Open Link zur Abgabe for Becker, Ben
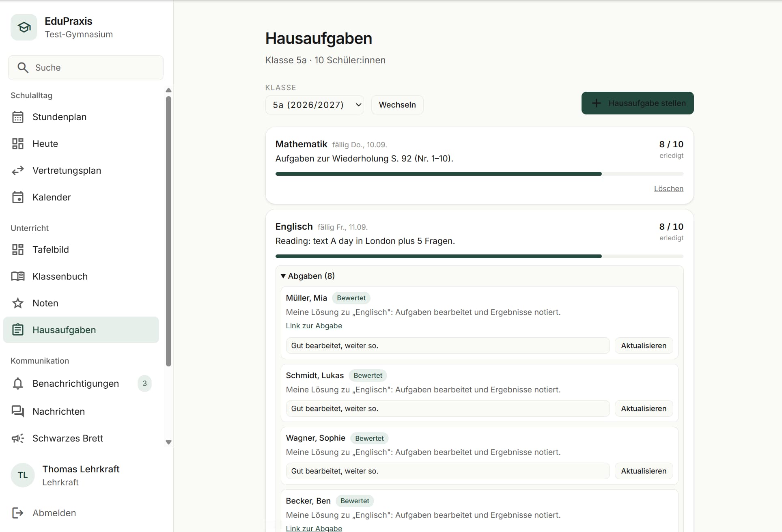 [x=314, y=528]
